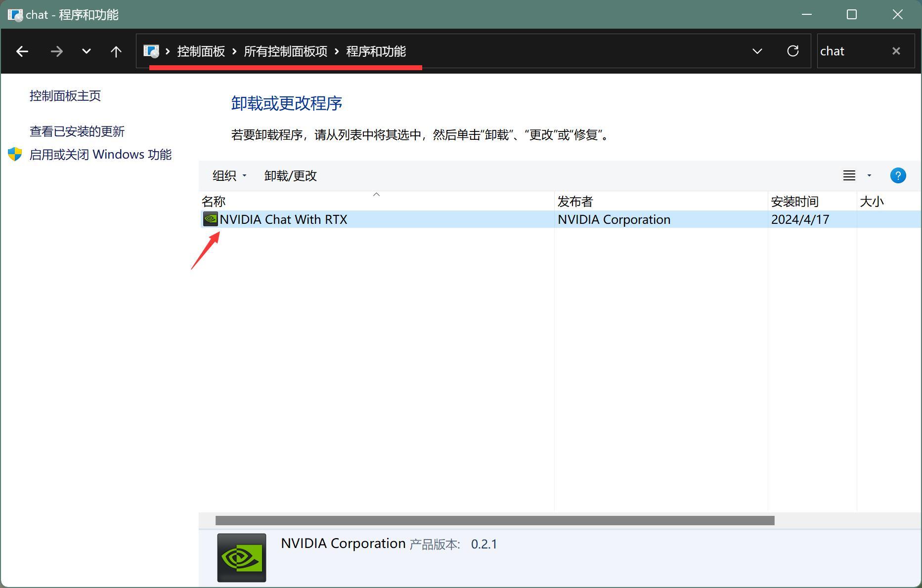
Task: Click large NVIDIA logo in details pane
Action: (242, 558)
